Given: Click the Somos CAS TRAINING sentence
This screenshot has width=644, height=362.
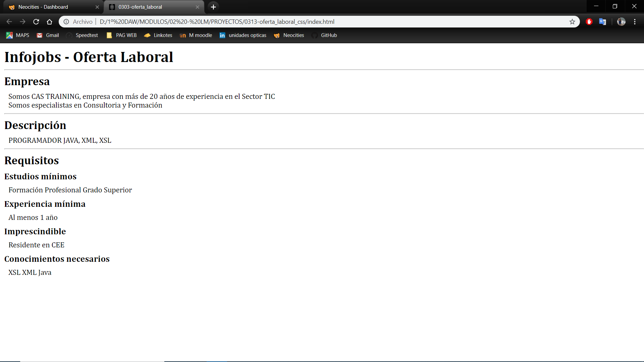Looking at the screenshot, I should tap(142, 97).
